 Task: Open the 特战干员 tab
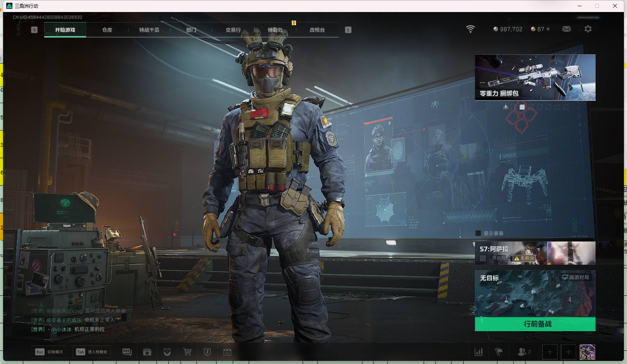tap(149, 30)
